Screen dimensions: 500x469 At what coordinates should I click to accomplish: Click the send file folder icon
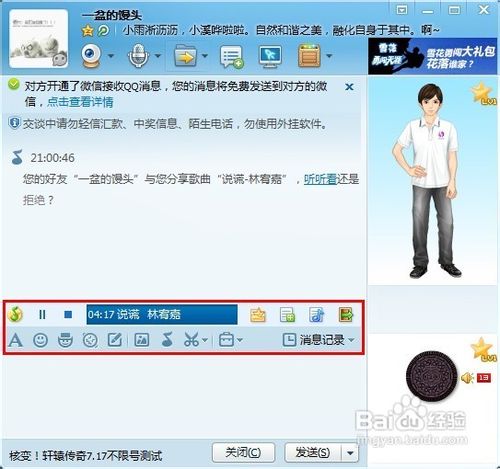(185, 56)
